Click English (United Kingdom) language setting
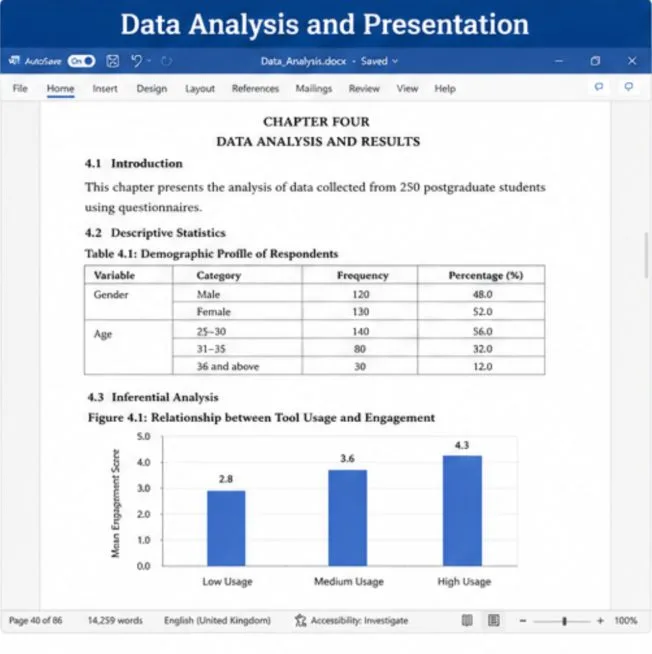Image resolution: width=652 pixels, height=654 pixels. [x=217, y=620]
